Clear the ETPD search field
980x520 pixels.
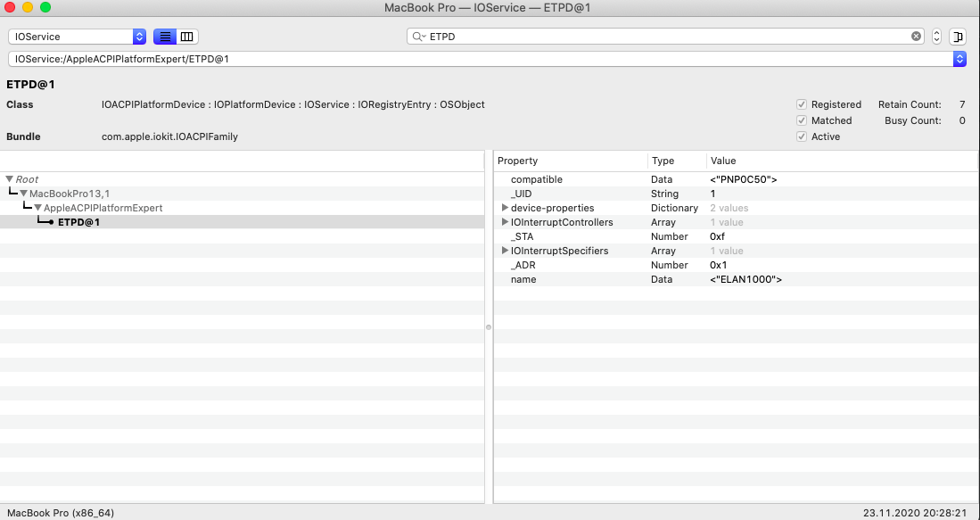916,35
